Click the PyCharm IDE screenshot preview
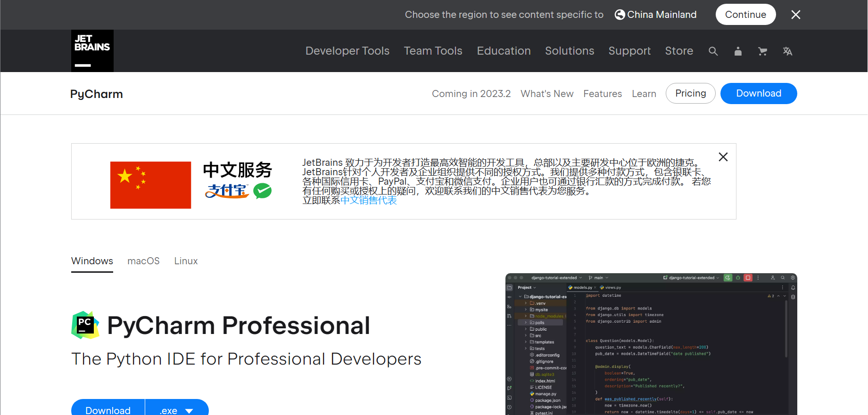 [651, 344]
